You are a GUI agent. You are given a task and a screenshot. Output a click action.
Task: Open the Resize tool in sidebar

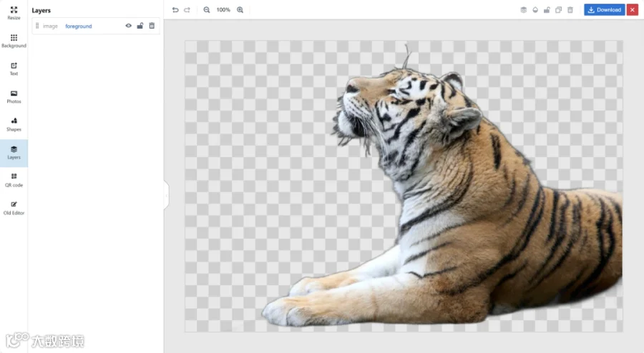tap(14, 13)
